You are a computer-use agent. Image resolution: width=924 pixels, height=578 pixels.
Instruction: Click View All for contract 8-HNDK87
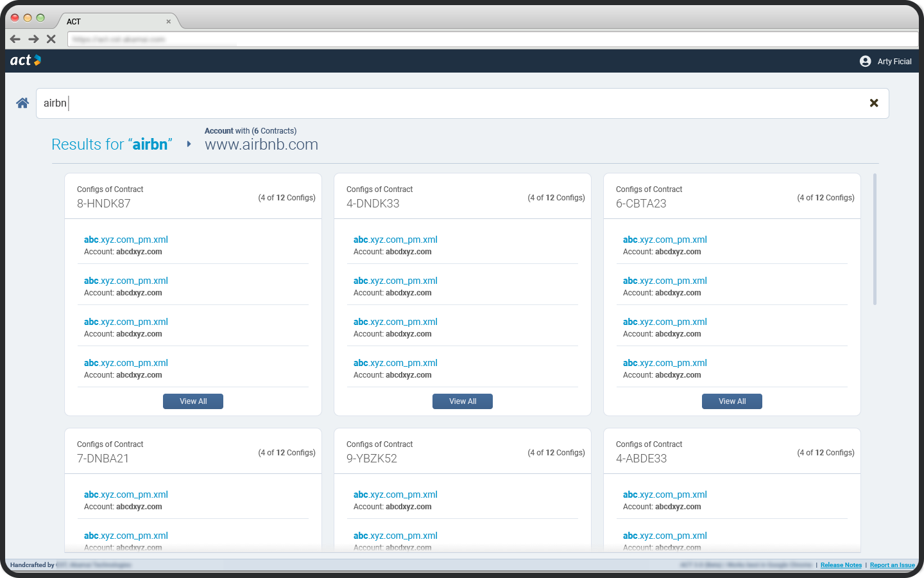193,401
